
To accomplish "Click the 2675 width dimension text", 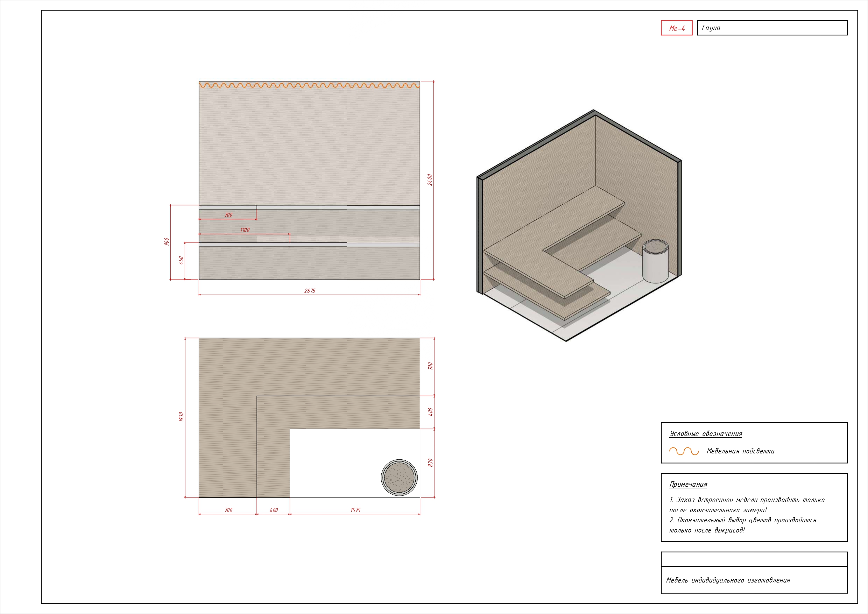I will click(x=310, y=291).
